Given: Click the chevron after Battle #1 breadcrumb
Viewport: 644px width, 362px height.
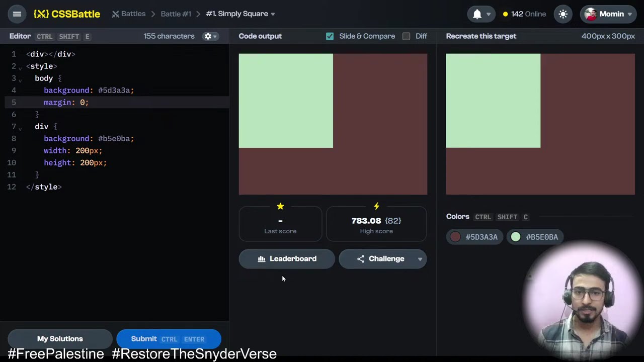Looking at the screenshot, I should (x=199, y=14).
